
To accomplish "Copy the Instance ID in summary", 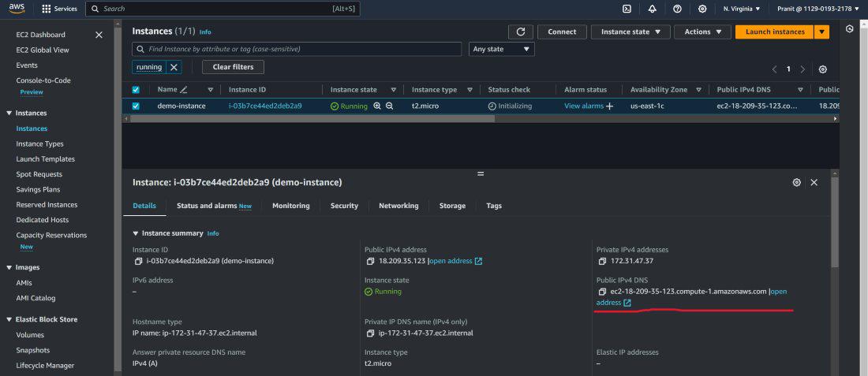I will pos(138,261).
